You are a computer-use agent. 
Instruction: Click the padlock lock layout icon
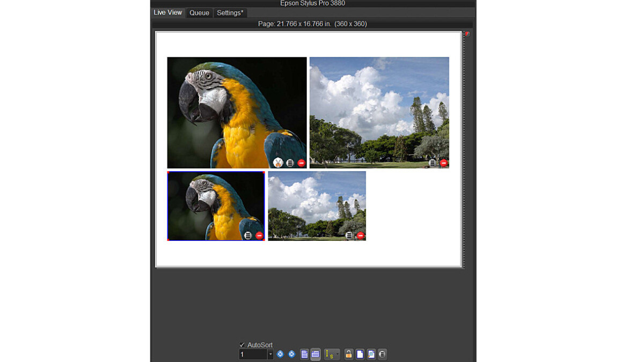click(349, 354)
